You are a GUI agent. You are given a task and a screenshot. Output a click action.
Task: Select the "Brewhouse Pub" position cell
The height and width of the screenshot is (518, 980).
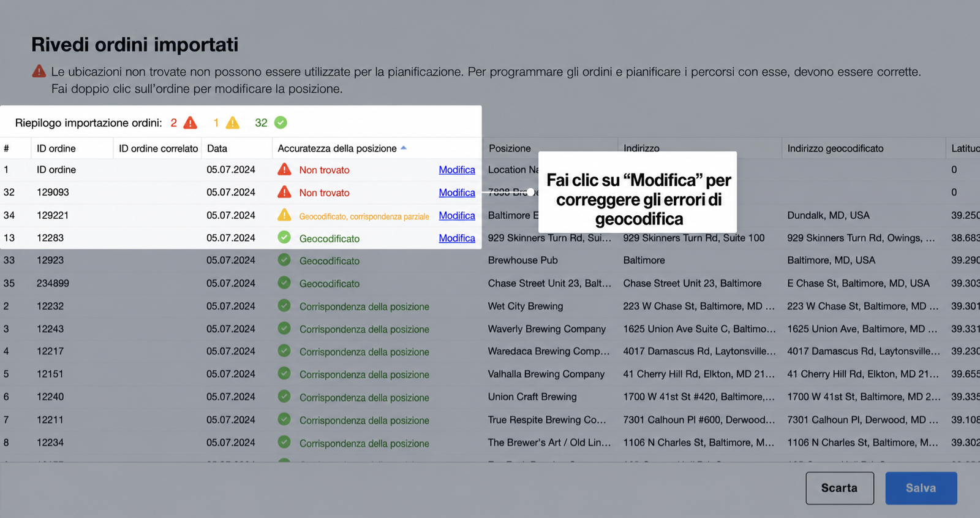[523, 260]
